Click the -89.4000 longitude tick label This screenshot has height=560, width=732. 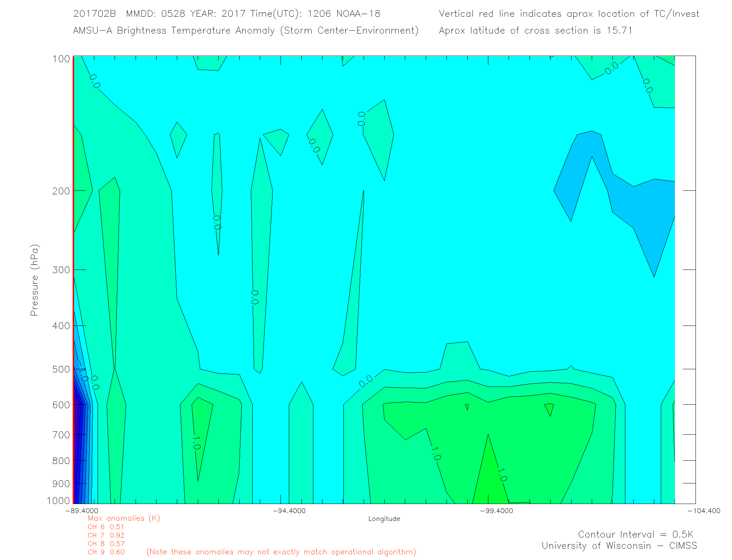[x=82, y=511]
